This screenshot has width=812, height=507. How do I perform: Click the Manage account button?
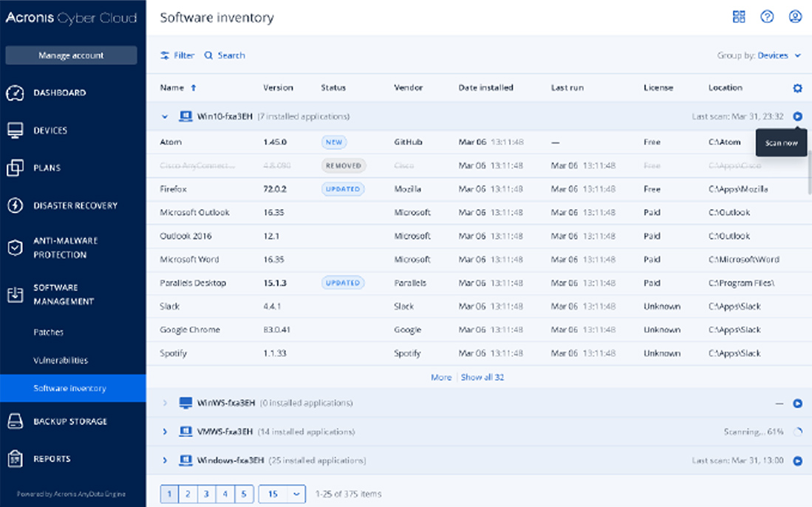pyautogui.click(x=71, y=55)
